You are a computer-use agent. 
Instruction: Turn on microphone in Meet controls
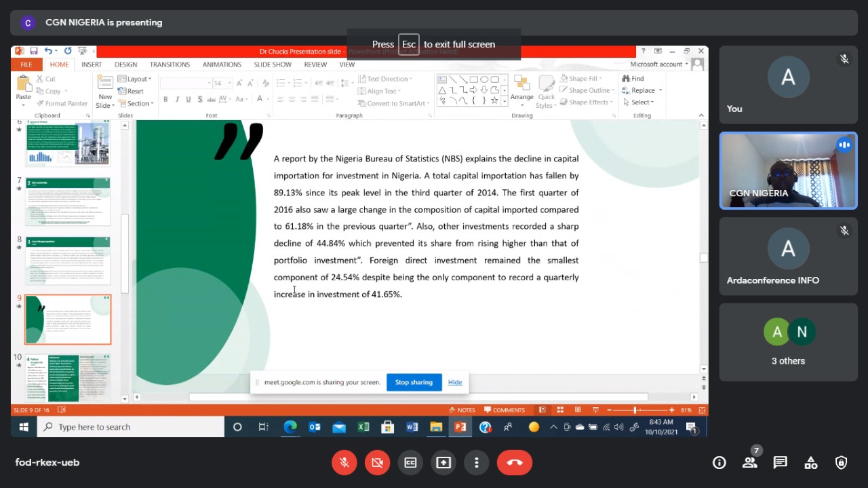[x=344, y=462]
